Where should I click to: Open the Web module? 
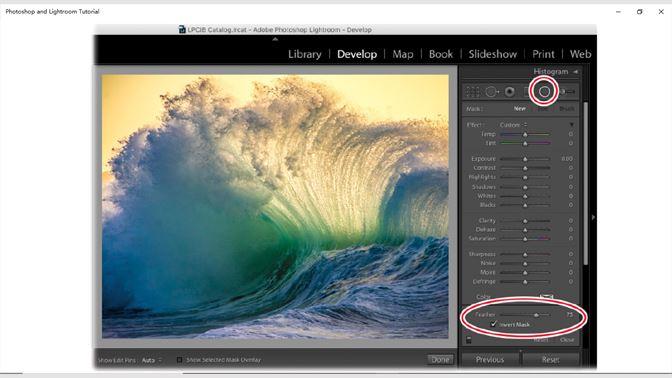[580, 54]
